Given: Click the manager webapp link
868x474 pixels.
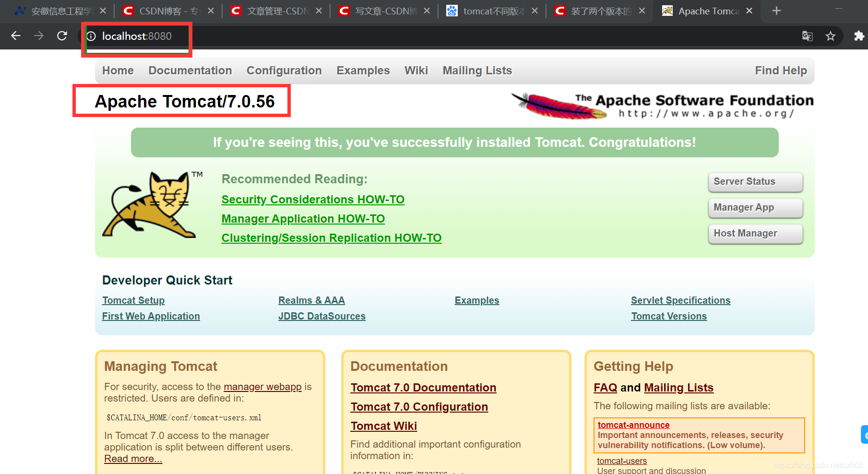Looking at the screenshot, I should [262, 387].
